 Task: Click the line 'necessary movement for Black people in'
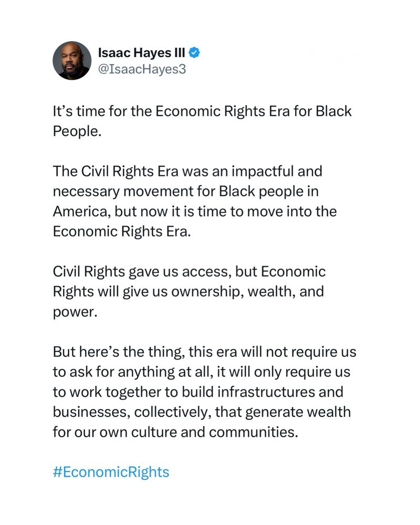tap(185, 192)
